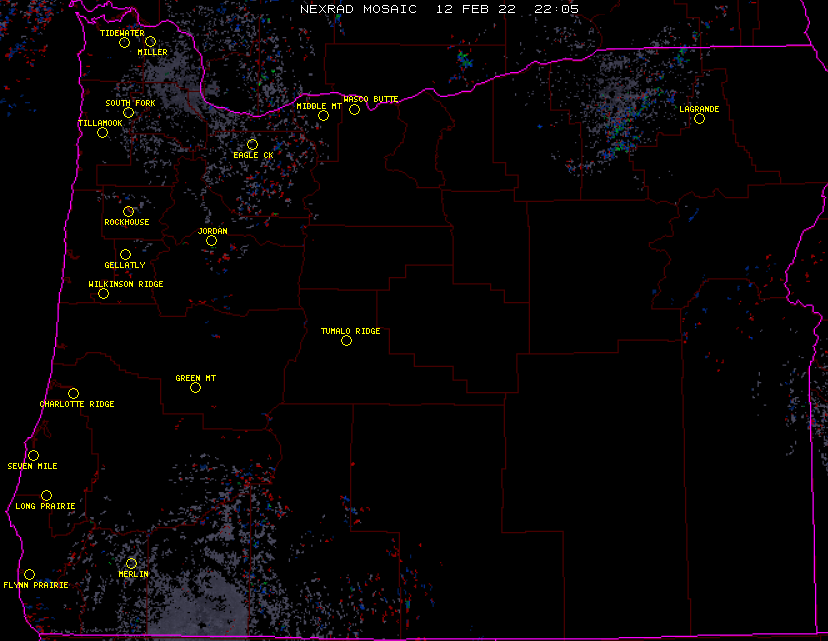Select the Seven Mile station circle
The height and width of the screenshot is (641, 828).
[x=33, y=455]
